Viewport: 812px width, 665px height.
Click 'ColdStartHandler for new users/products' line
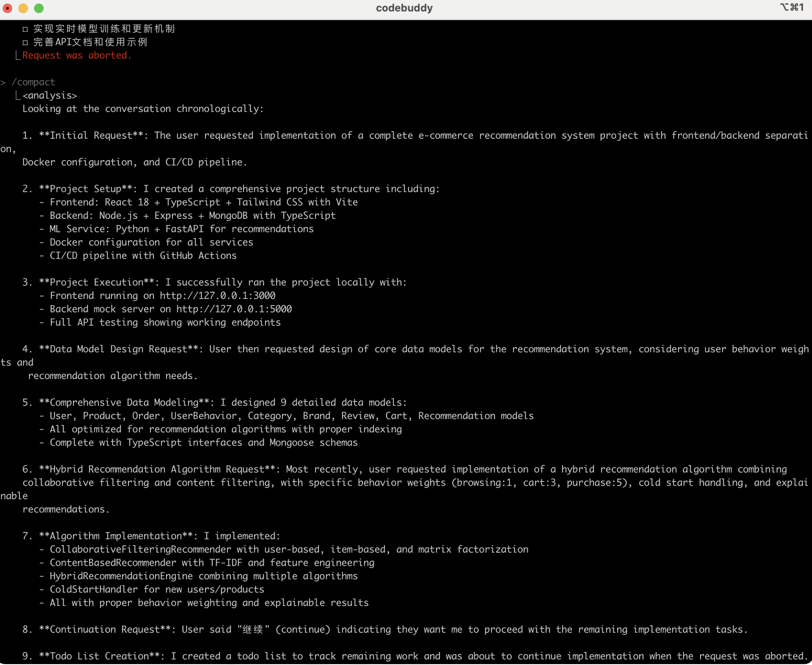(152, 590)
